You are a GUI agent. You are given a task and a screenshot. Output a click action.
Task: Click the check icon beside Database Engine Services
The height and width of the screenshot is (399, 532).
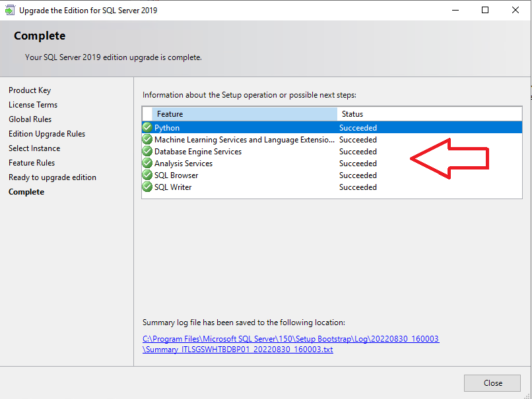(x=147, y=151)
